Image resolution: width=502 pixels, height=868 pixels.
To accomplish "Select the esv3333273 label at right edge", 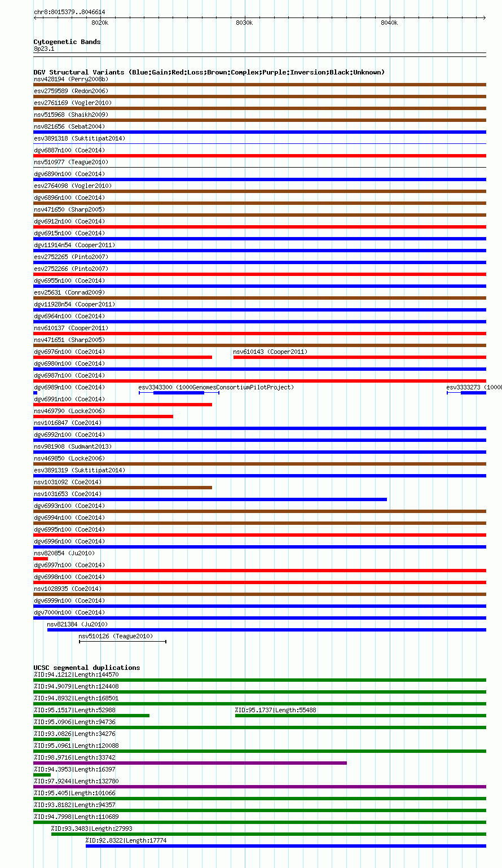I will [x=473, y=387].
